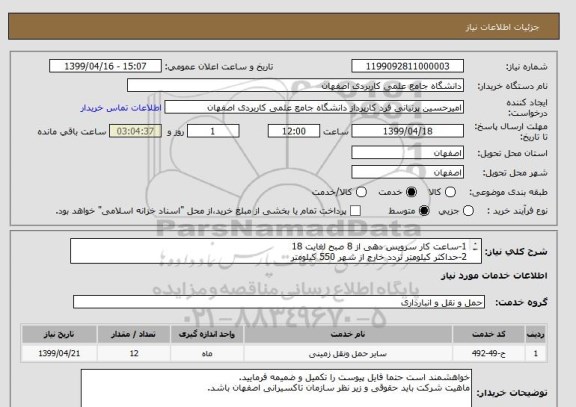Select the کالا/خدمت radio button
576x407 pixels.
[x=361, y=192]
